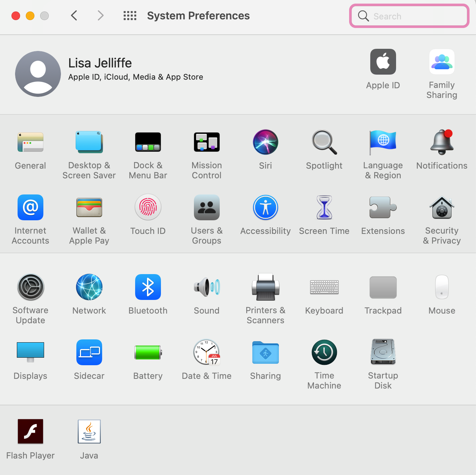Open Internet Accounts pane
This screenshot has width=476, height=475.
(x=30, y=207)
